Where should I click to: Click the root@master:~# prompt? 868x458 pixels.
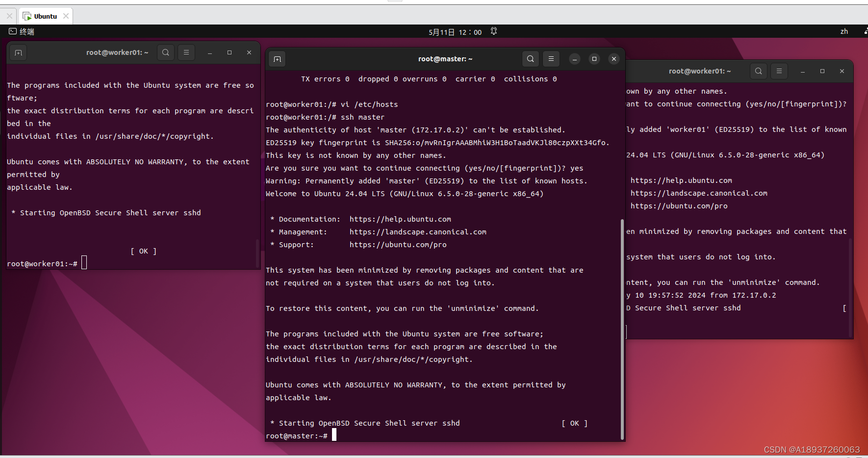point(296,436)
